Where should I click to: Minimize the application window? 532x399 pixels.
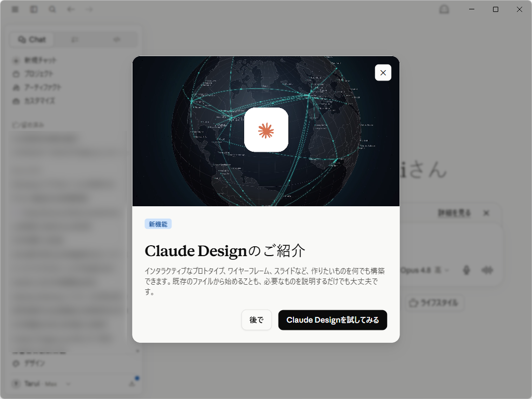(x=472, y=9)
